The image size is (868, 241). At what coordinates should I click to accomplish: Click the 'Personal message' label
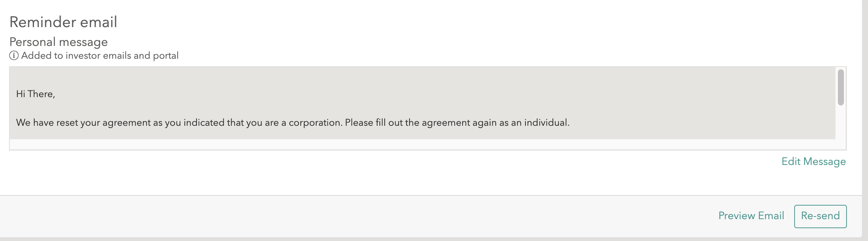point(59,42)
